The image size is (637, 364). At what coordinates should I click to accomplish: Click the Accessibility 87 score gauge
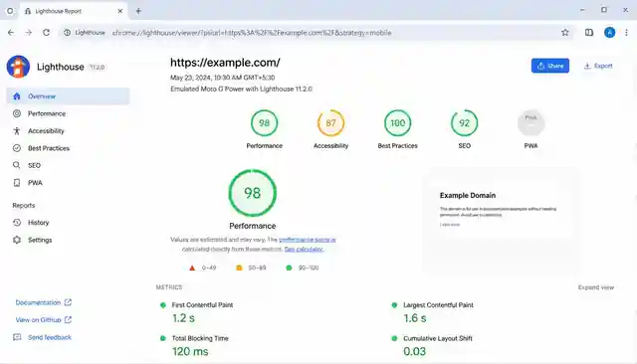coord(331,123)
